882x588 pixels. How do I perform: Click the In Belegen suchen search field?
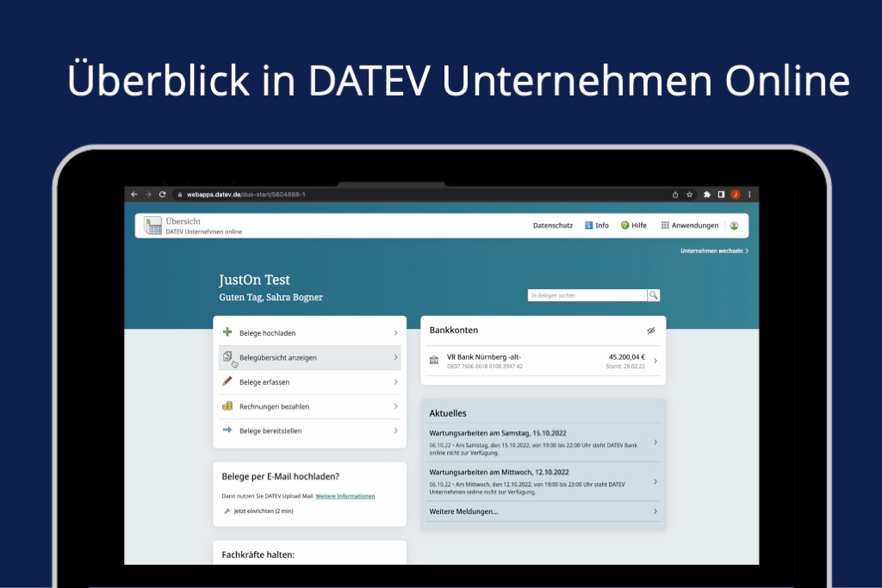(587, 295)
